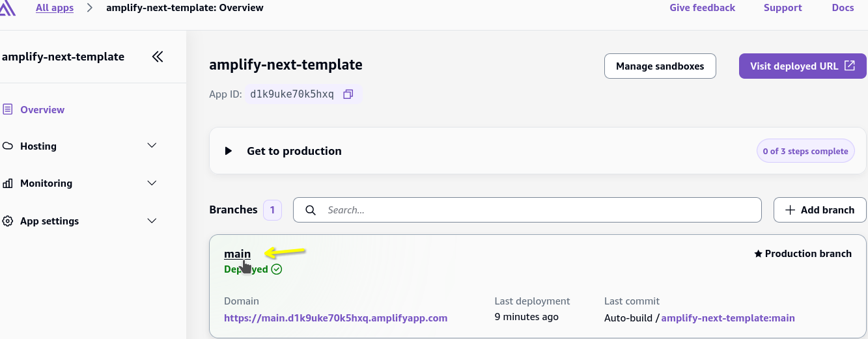This screenshot has height=339, width=868.
Task: Click Visit deployed URL button
Action: pos(803,66)
